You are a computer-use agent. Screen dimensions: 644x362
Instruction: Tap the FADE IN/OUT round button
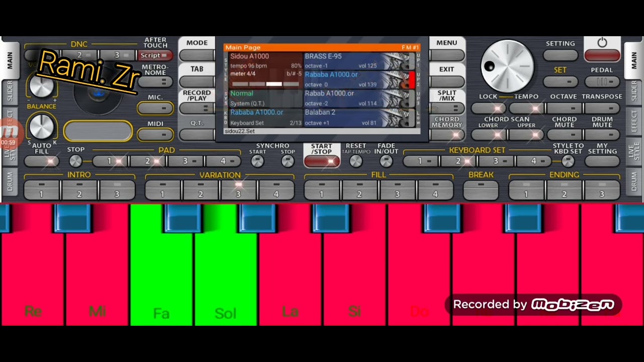386,161
